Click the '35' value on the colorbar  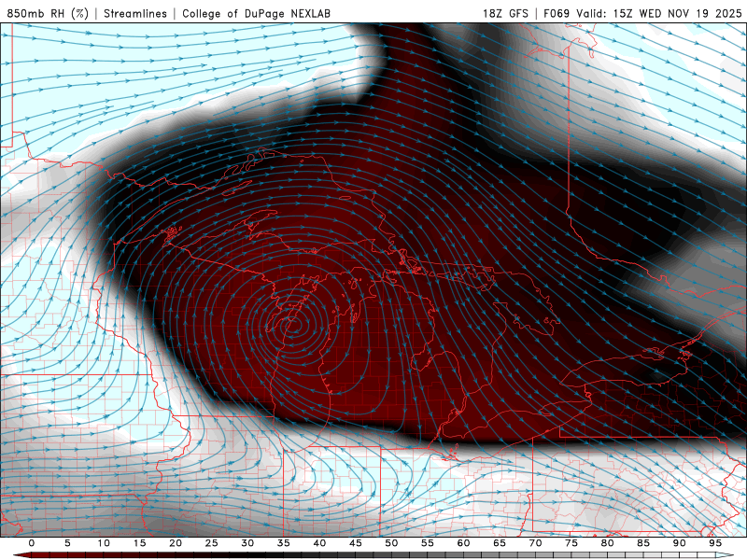284,543
